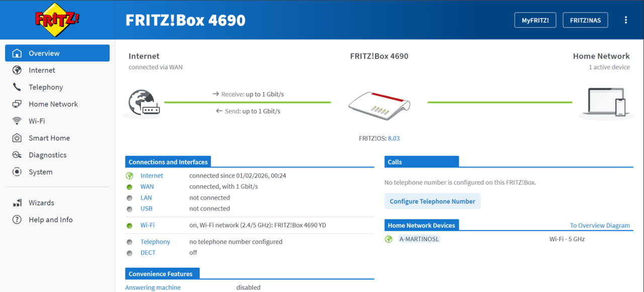Screen dimensions: 644x292
Task: Click the Home Network monitor icon in sidebar
Action: (x=17, y=104)
